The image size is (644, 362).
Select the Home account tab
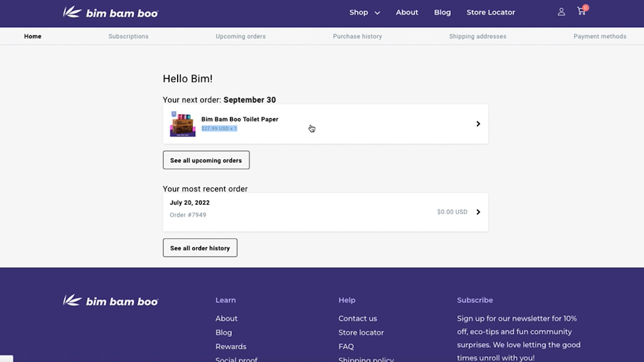point(33,36)
